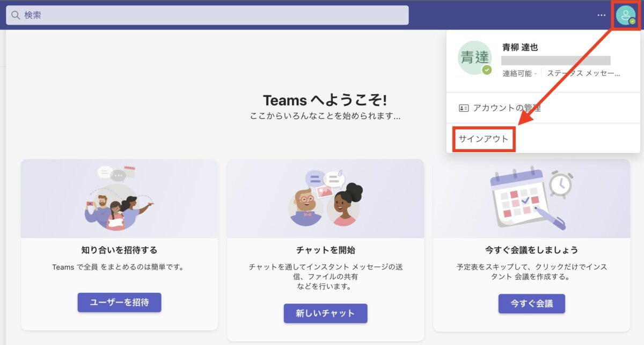Click the ユーザーを招待 button
The image size is (644, 345).
click(x=119, y=303)
